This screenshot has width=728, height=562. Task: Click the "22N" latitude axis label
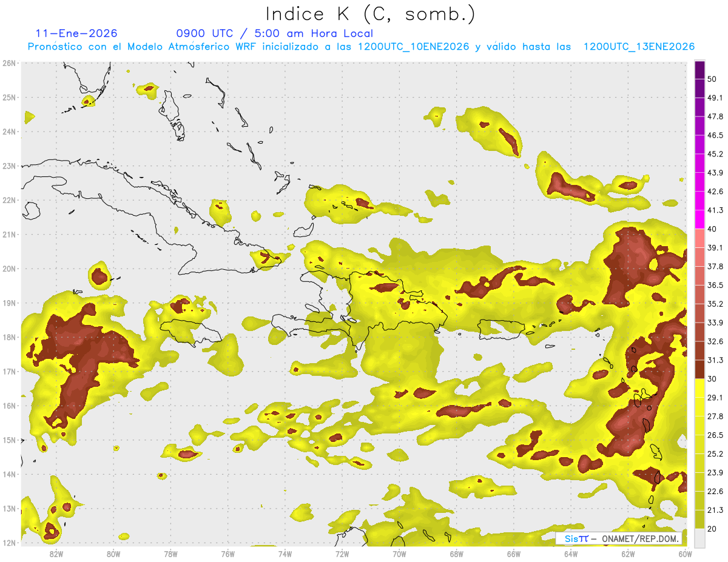click(x=9, y=200)
